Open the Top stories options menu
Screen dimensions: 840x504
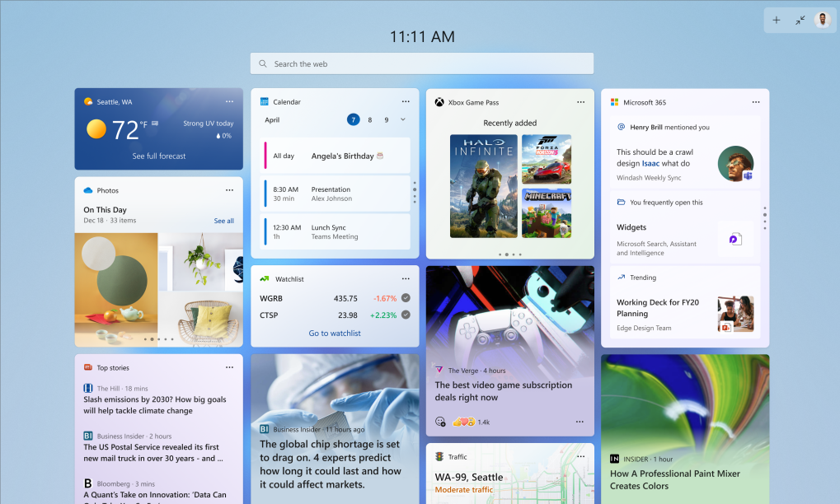230,367
